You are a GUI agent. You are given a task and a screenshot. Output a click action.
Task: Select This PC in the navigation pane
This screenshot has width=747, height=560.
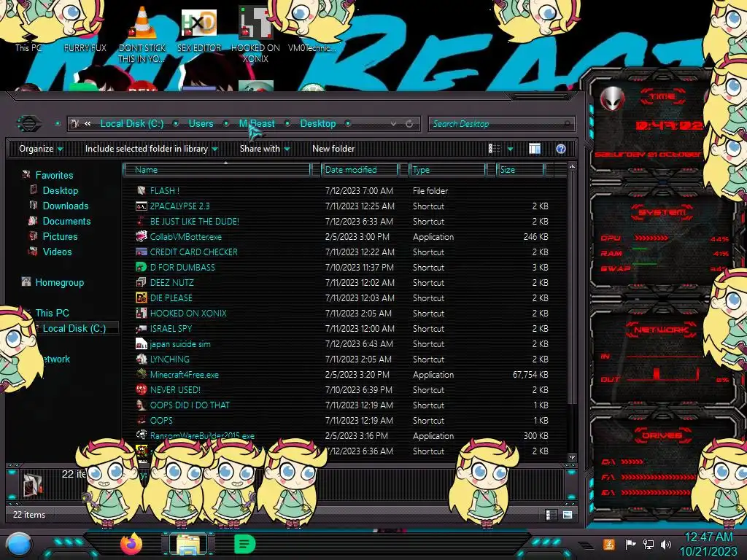[52, 313]
